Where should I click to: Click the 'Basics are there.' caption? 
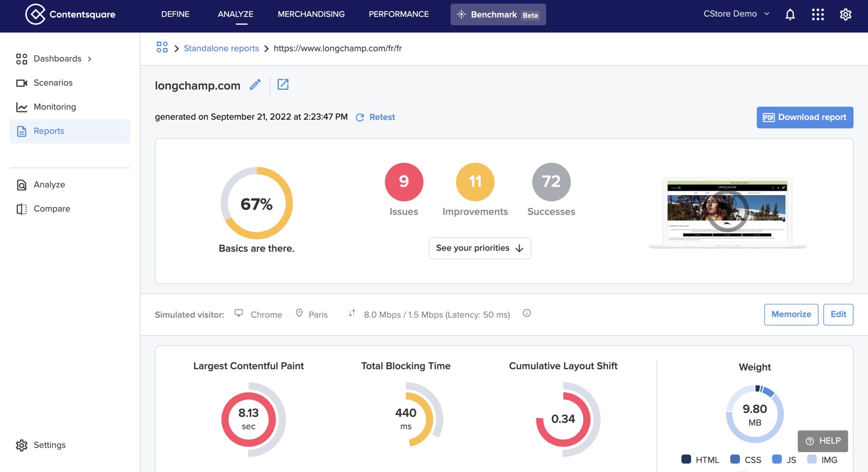pyautogui.click(x=257, y=249)
